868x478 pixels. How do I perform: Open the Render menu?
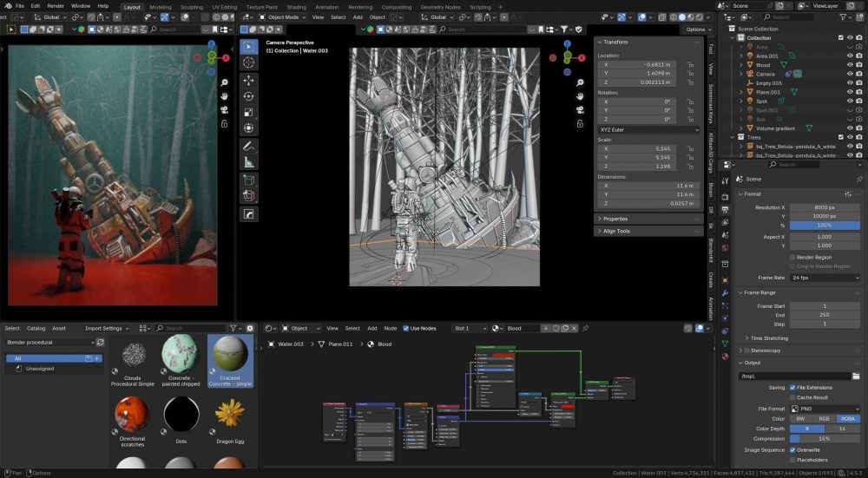tap(56, 6)
